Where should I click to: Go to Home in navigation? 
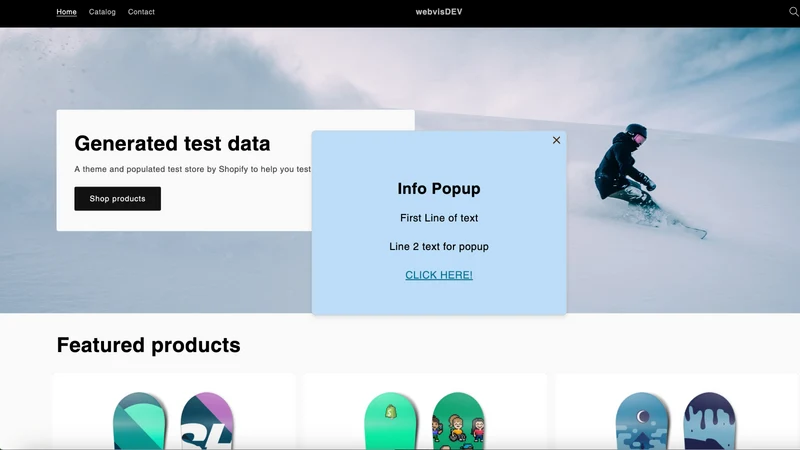(x=66, y=12)
